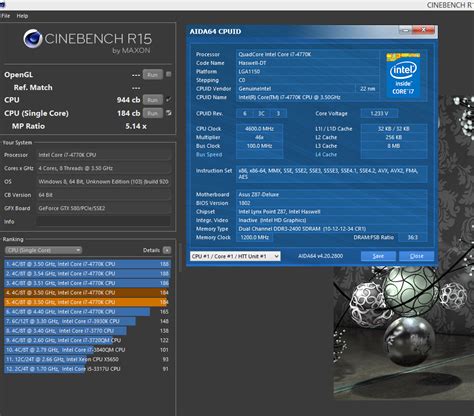Select ranking entry 10 Core i7-3840QM
This screenshot has height=416, width=474.
click(x=87, y=350)
